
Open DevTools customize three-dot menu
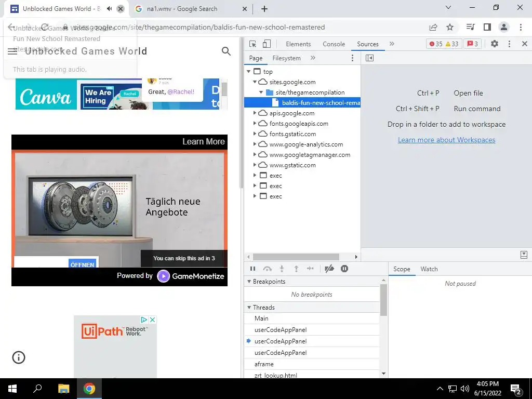pos(509,44)
